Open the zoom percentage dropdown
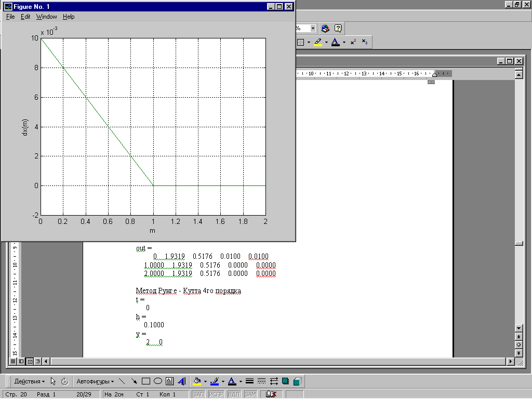Viewport: 532px width, 399px height. click(x=313, y=29)
